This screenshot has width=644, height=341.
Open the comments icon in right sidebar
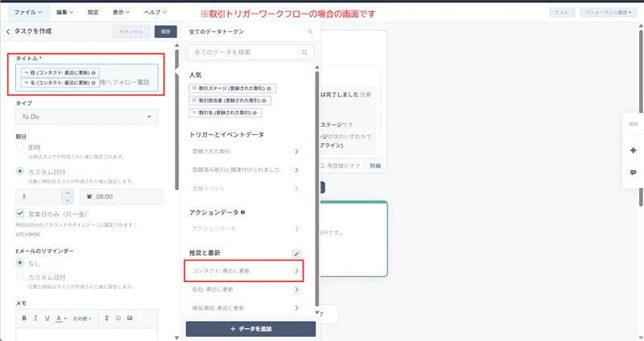(633, 172)
